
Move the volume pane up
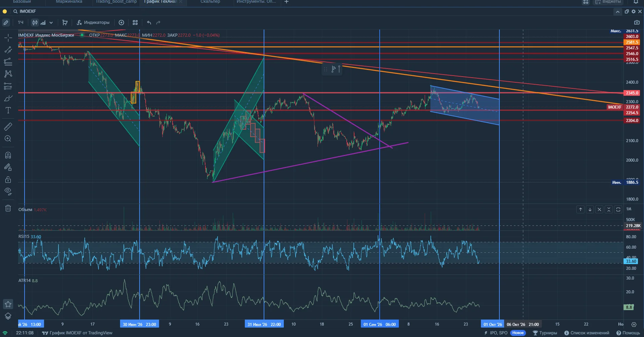coord(580,209)
